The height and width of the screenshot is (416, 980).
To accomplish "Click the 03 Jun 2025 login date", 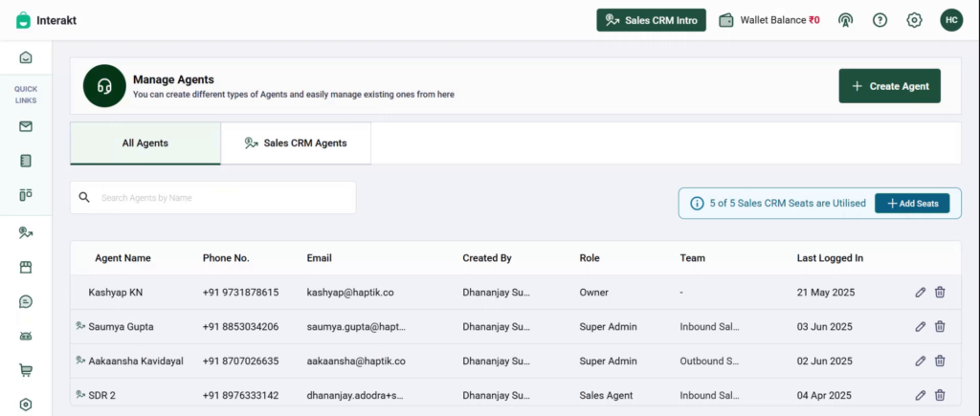I will coord(824,327).
